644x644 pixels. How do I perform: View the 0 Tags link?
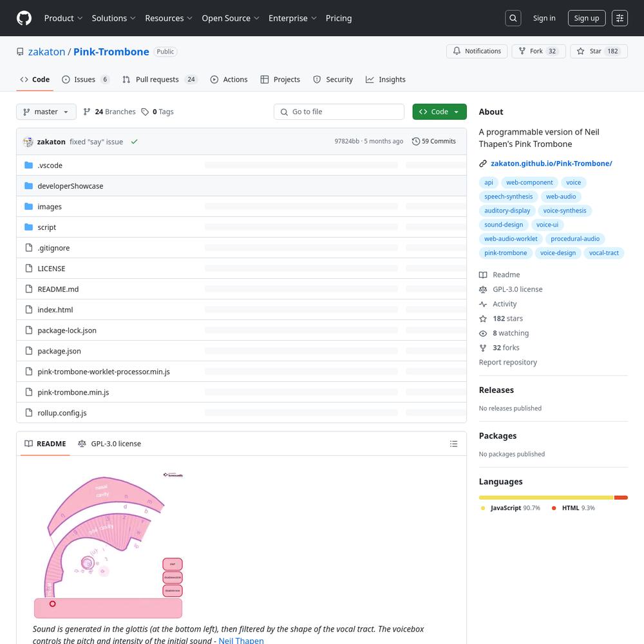point(157,111)
